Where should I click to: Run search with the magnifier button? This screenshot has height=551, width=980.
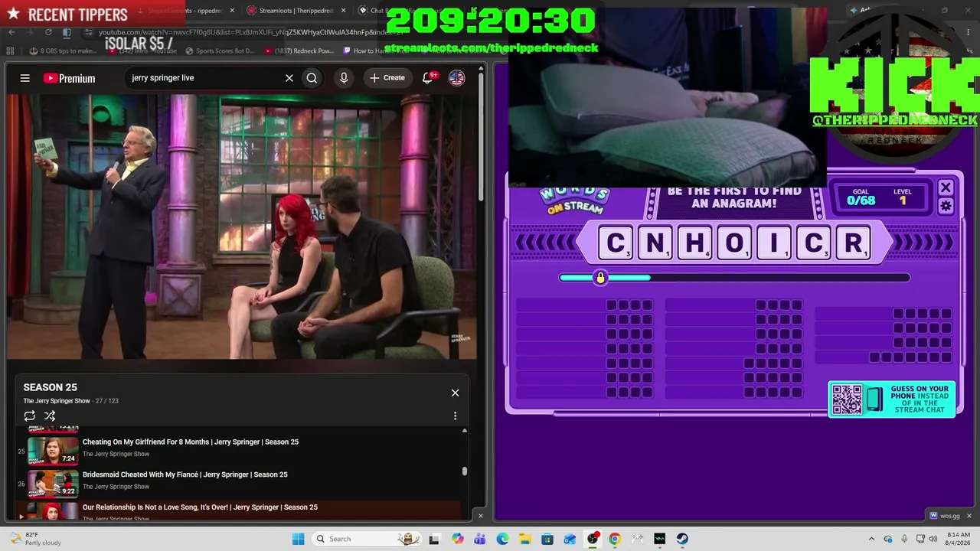[312, 78]
